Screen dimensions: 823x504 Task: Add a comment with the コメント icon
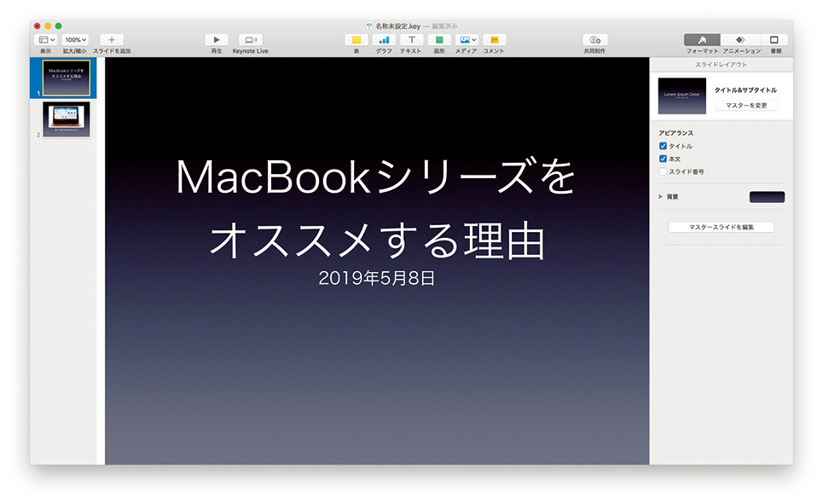(494, 40)
